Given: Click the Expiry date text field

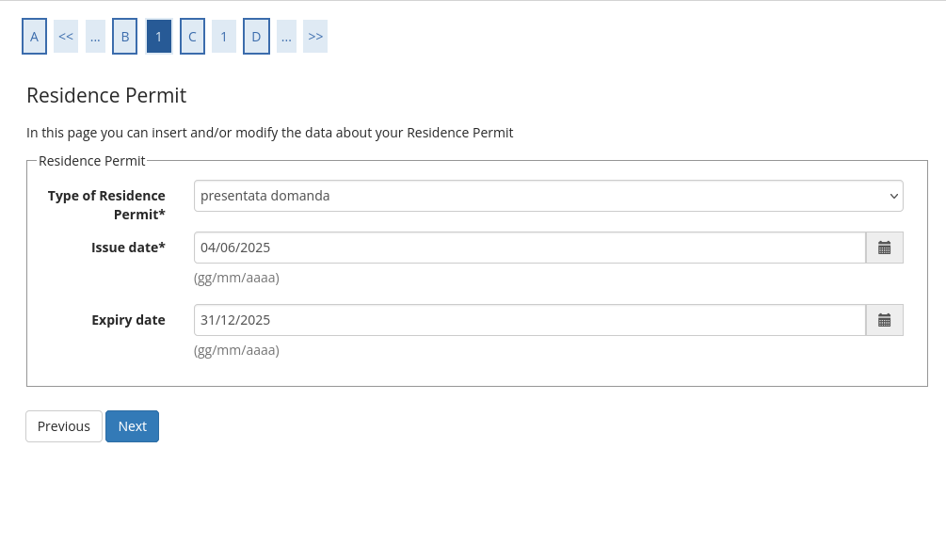Looking at the screenshot, I should pyautogui.click(x=529, y=320).
